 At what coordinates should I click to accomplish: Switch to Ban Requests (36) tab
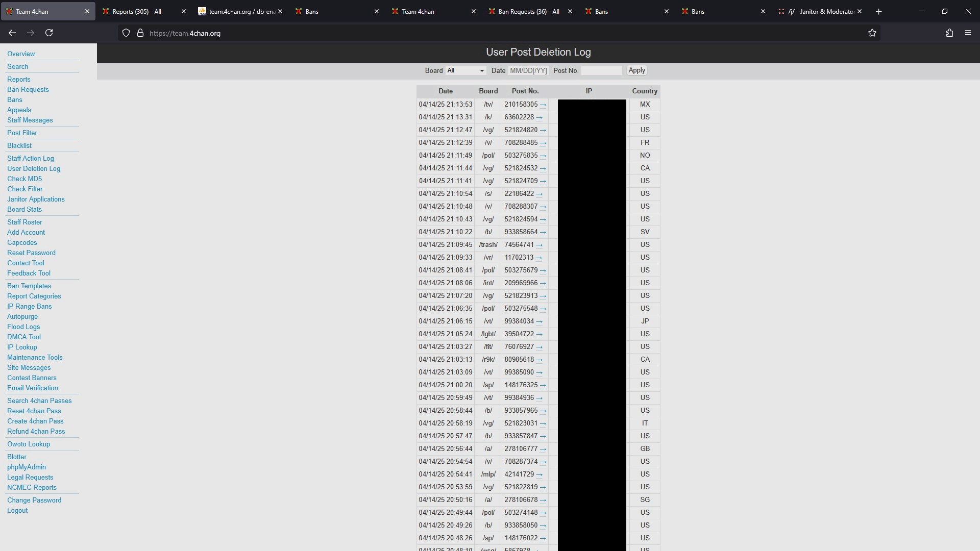(529, 11)
